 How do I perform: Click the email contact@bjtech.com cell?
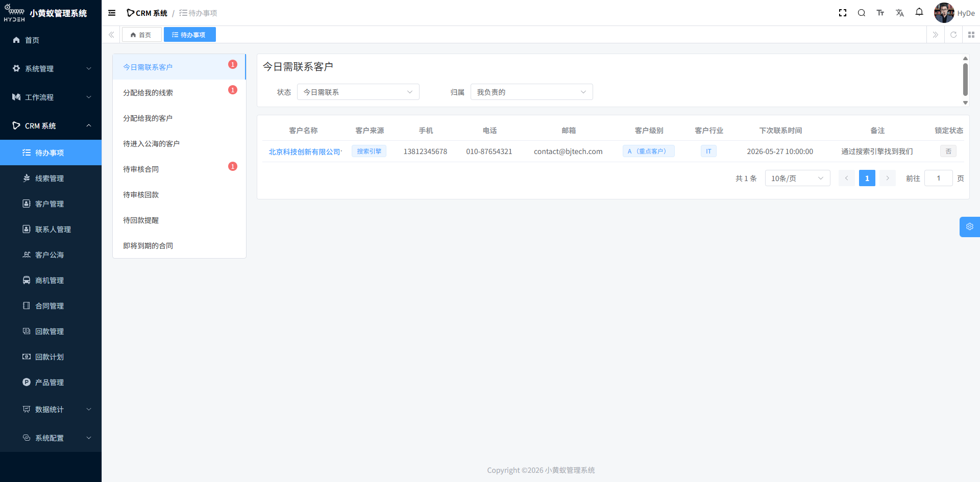pos(568,151)
